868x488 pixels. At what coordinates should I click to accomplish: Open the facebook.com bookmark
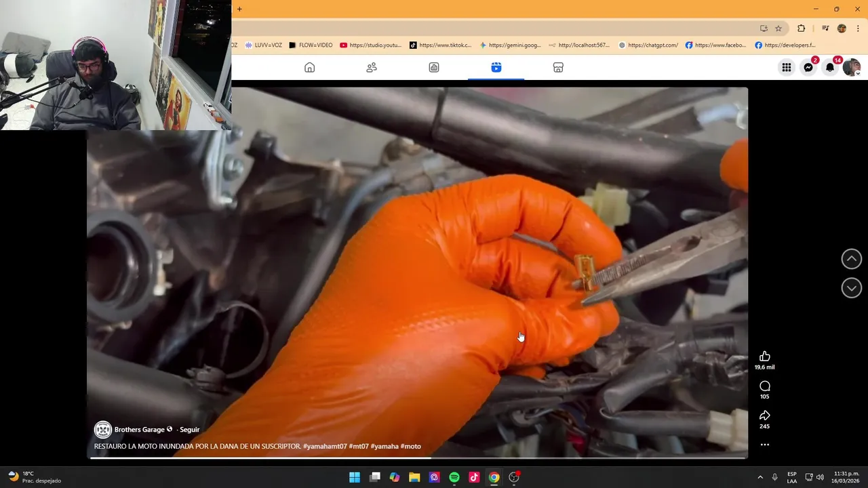pos(716,45)
